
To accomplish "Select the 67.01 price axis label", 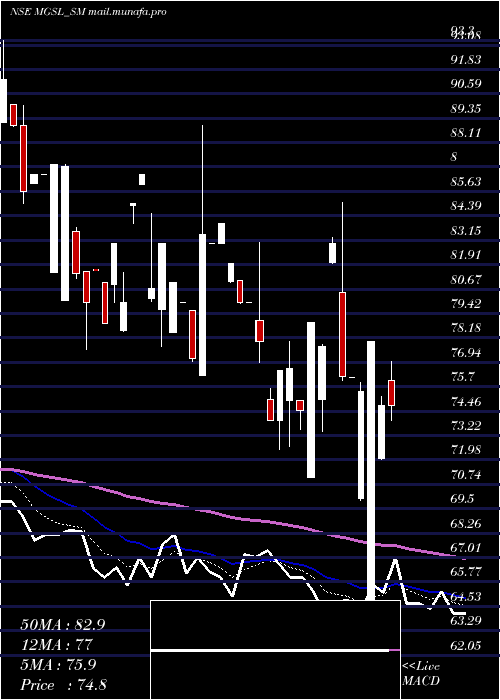I will click(466, 548).
